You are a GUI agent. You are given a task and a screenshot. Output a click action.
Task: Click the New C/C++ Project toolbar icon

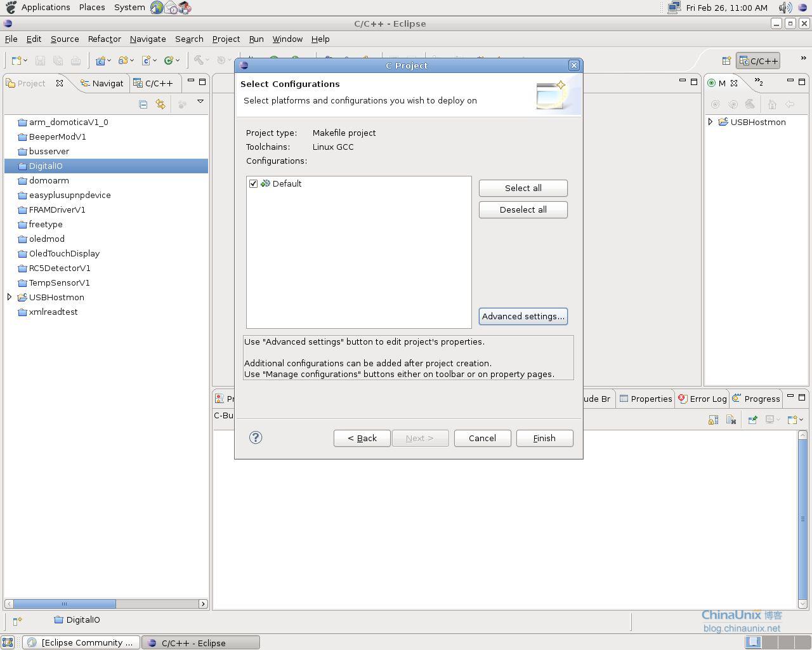pos(100,60)
